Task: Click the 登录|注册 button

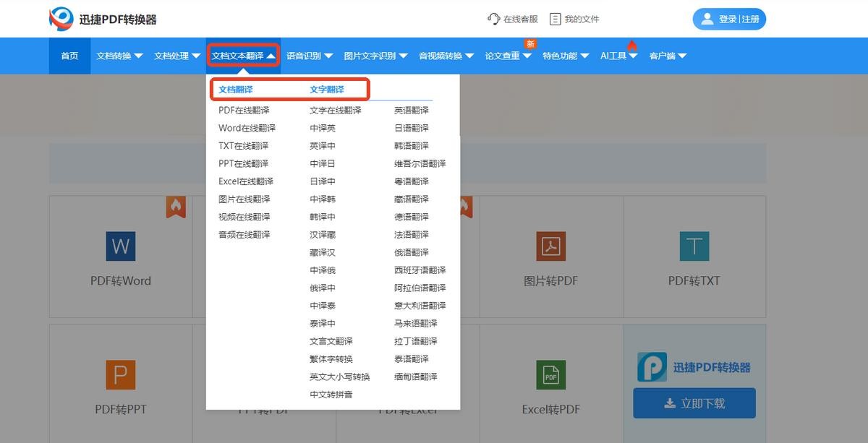Action: [729, 20]
